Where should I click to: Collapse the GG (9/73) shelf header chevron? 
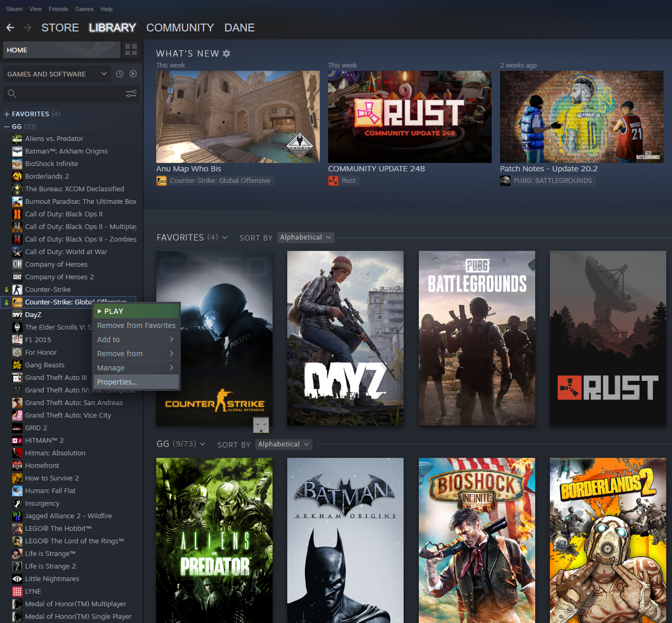pos(203,444)
